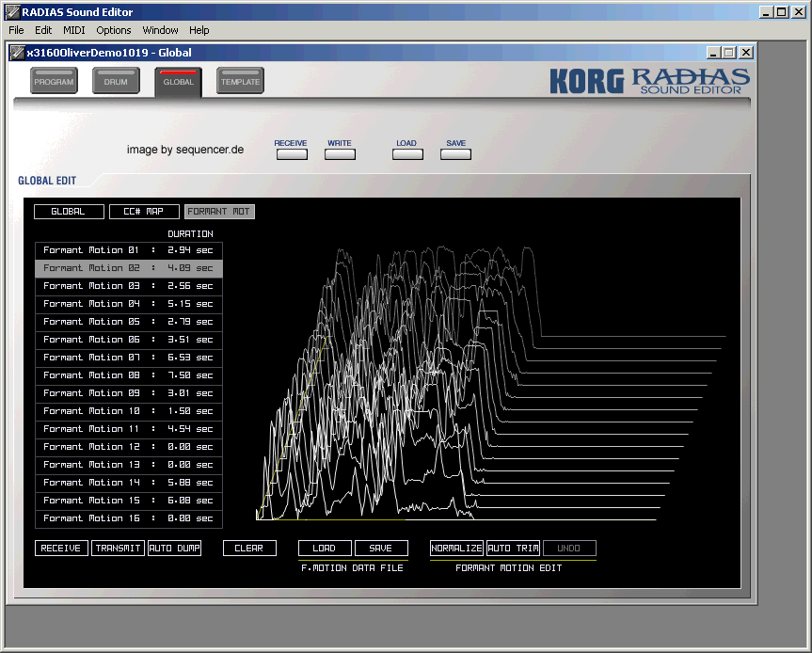This screenshot has width=812, height=653.
Task: Select Formant Motion 11 row
Action: click(x=129, y=429)
